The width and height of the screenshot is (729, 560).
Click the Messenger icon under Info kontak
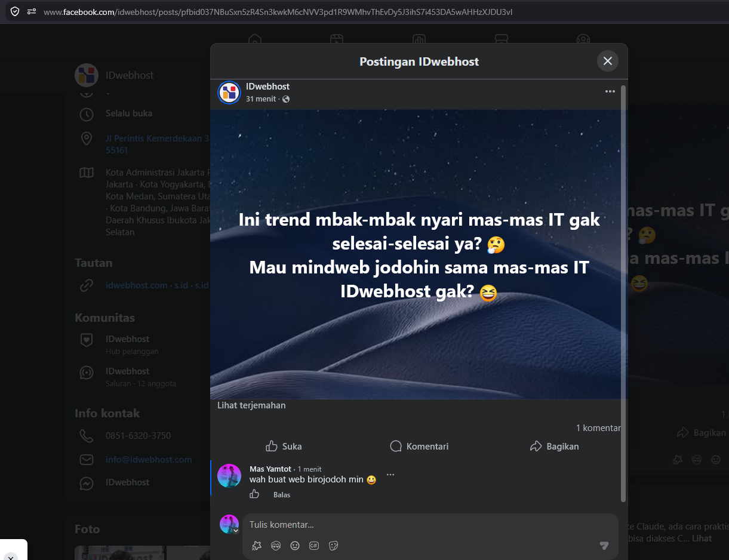point(87,483)
